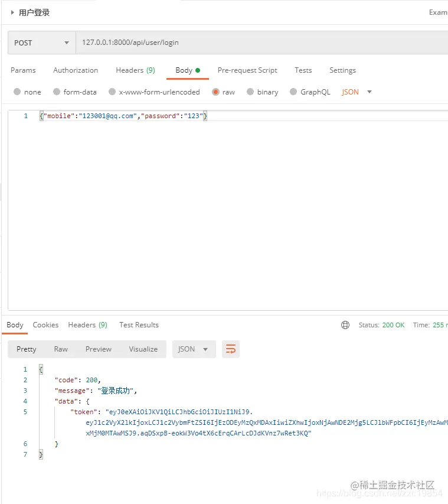Click the Examples link at top right
Image resolution: width=448 pixels, height=504 pixels.
439,12
